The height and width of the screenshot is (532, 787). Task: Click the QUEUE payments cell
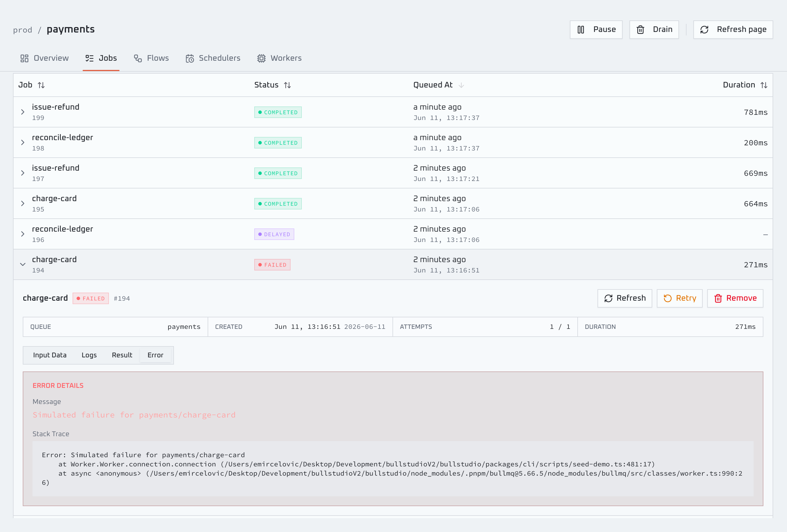115,327
